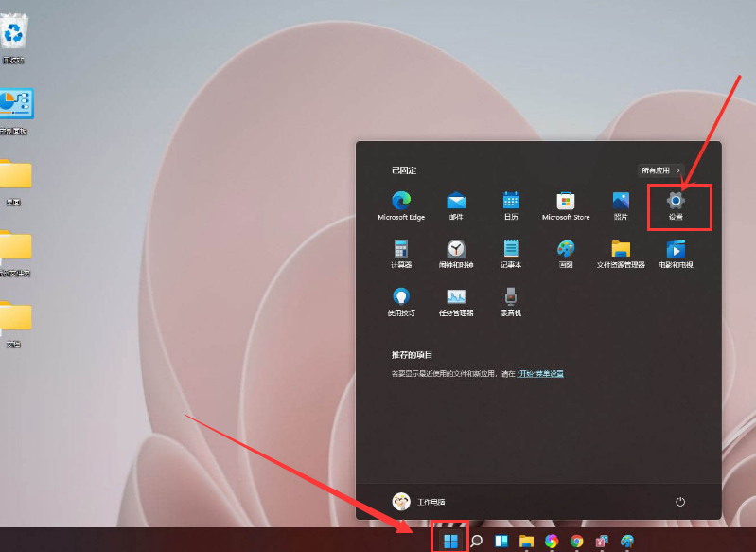Image resolution: width=756 pixels, height=552 pixels.
Task: Follow the "开始"菜单设置 link
Action: 540,373
